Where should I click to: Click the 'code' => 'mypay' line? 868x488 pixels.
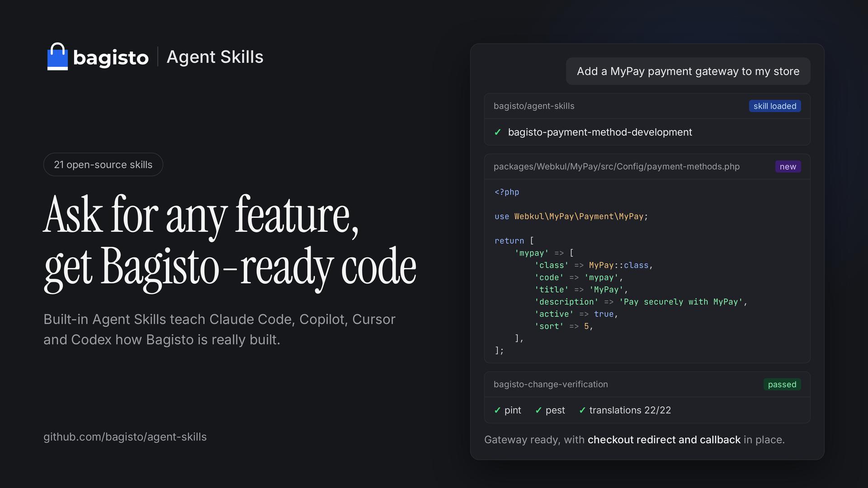(x=579, y=277)
